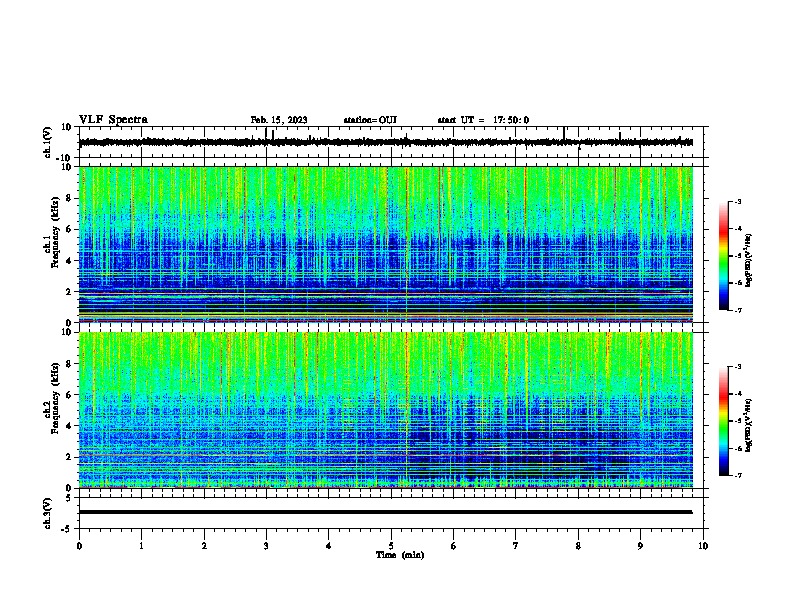Click the 6 kHz tick label on ch.2 axis
The height and width of the screenshot is (612, 792).
point(69,395)
